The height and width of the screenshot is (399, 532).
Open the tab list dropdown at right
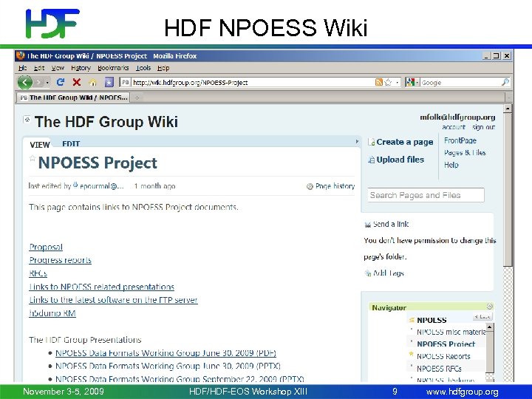508,98
